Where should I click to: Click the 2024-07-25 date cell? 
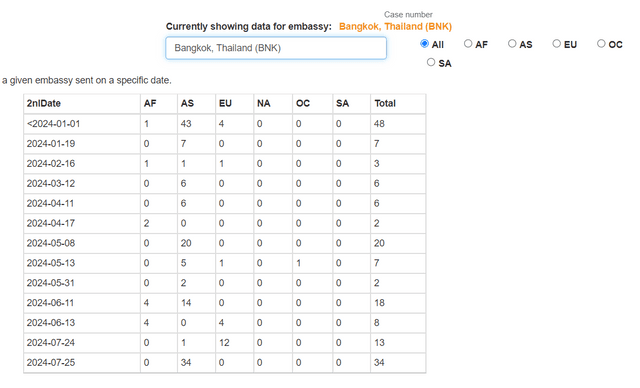coord(82,362)
